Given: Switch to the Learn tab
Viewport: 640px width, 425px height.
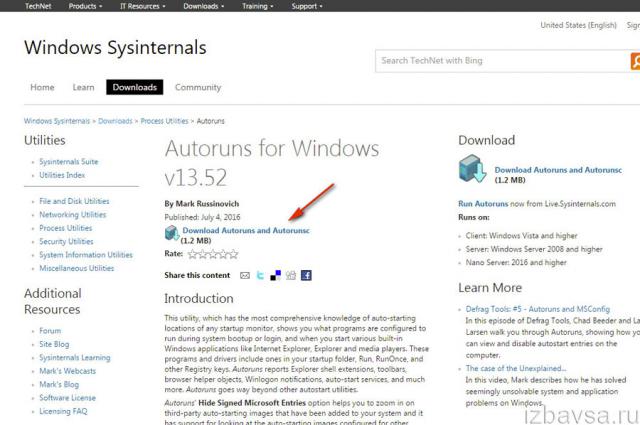Looking at the screenshot, I should (x=83, y=87).
